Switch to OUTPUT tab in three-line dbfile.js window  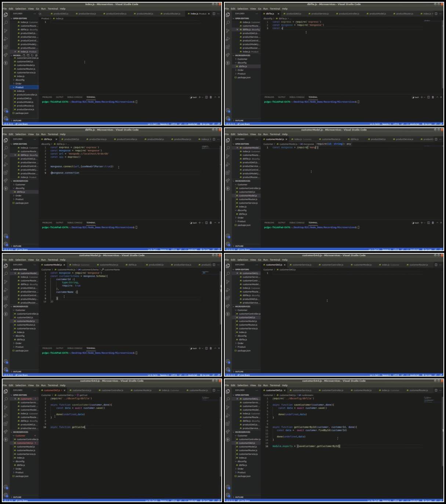282,97
